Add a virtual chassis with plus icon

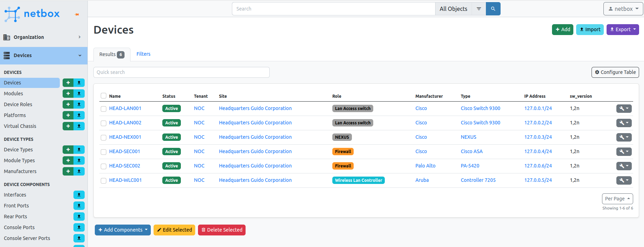click(x=68, y=126)
